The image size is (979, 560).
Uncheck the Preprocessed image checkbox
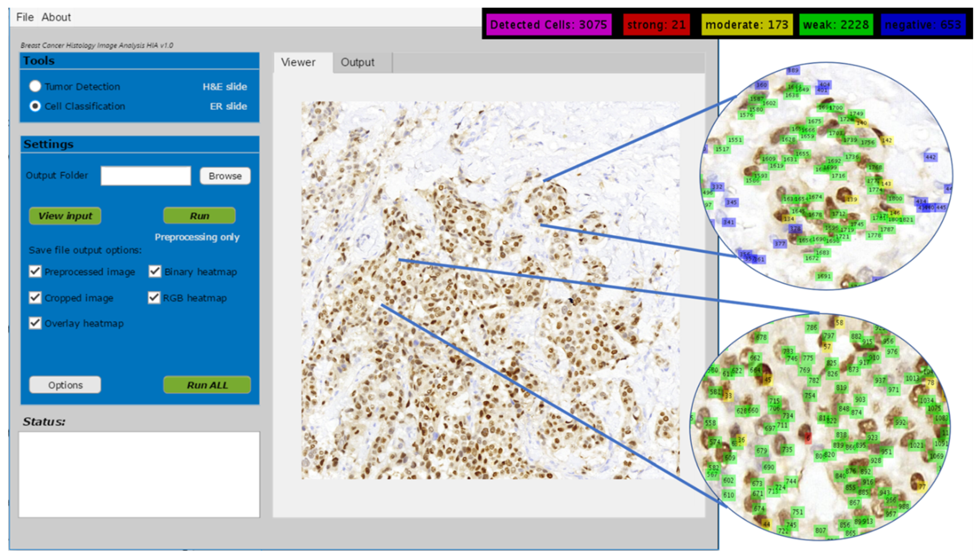tap(35, 272)
